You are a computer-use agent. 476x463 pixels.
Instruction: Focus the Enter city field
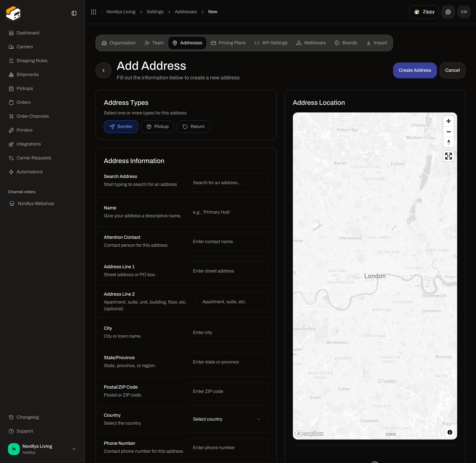pos(227,332)
